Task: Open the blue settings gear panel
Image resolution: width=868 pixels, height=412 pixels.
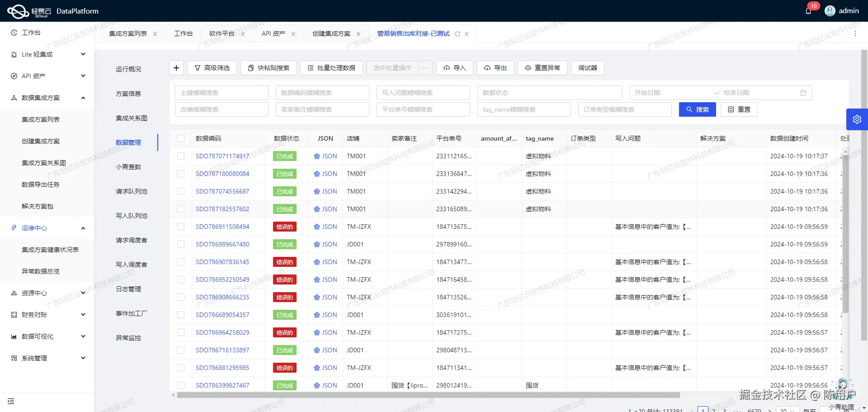Action: (857, 119)
